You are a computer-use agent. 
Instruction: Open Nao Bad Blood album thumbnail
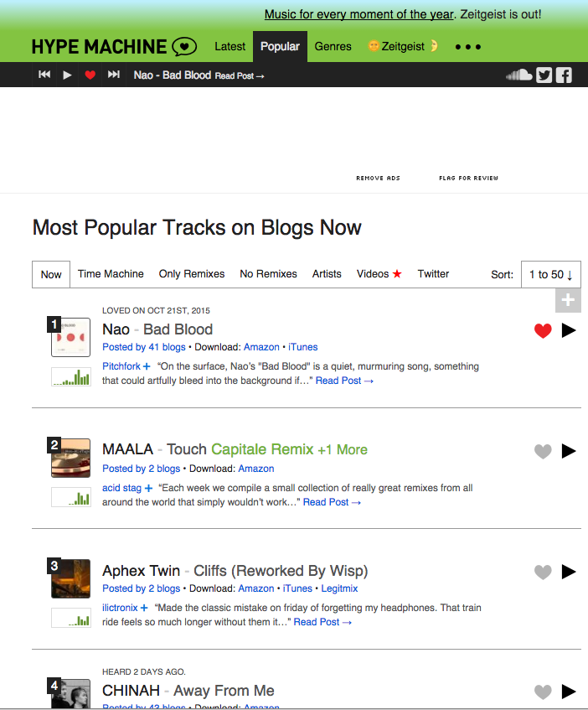pyautogui.click(x=70, y=337)
